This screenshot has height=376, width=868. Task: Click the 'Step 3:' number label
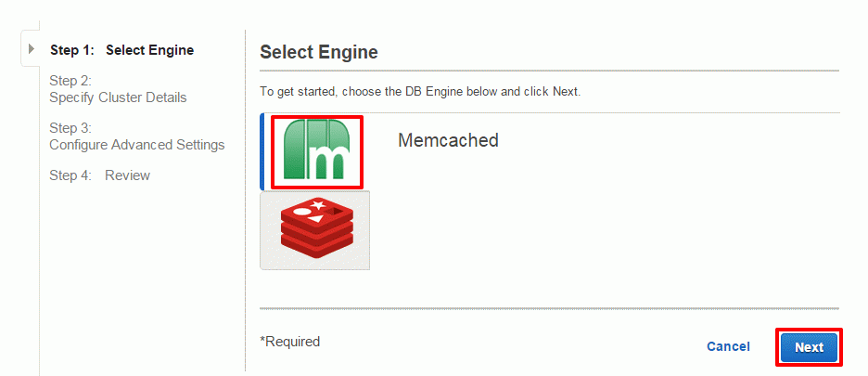[x=70, y=129]
